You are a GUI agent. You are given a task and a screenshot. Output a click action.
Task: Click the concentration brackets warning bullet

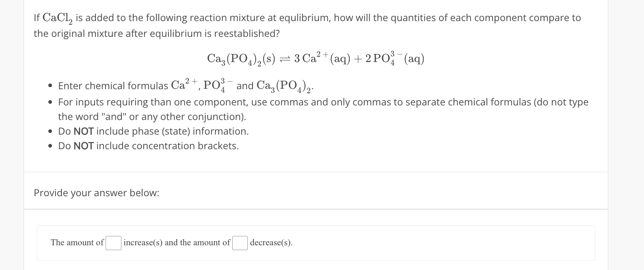(148, 146)
